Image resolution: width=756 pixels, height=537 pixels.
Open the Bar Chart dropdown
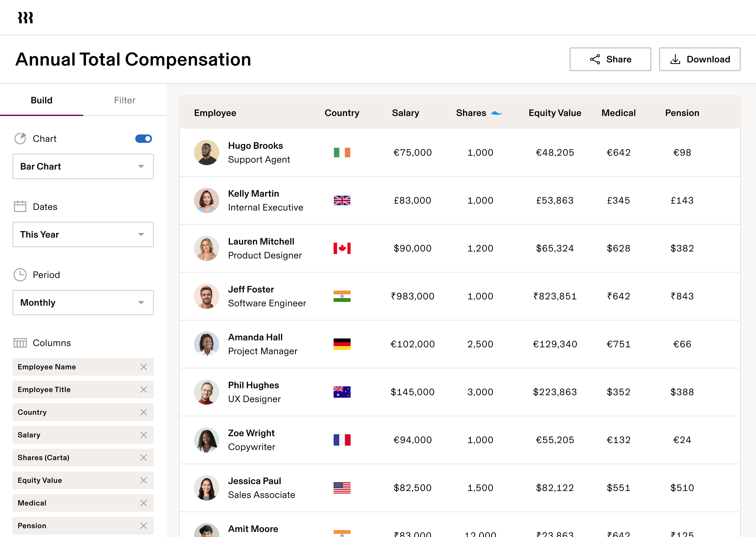coord(83,166)
